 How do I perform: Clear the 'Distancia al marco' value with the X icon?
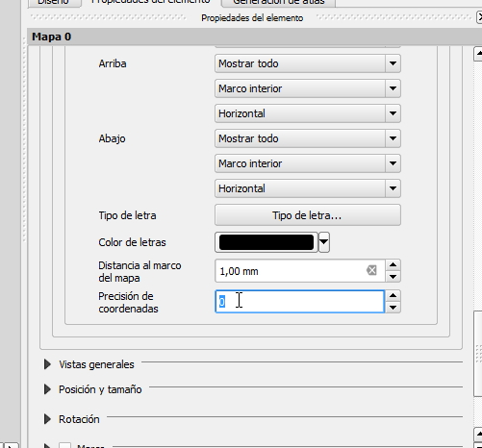coord(371,270)
